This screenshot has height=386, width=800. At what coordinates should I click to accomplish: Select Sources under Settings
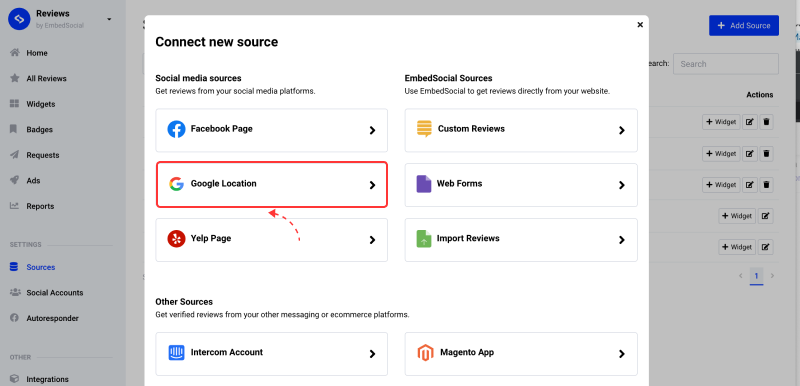click(41, 267)
